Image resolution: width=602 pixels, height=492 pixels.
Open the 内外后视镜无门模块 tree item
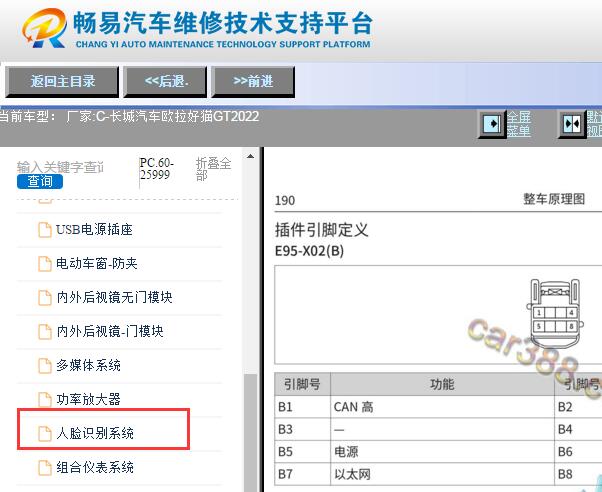click(x=114, y=297)
